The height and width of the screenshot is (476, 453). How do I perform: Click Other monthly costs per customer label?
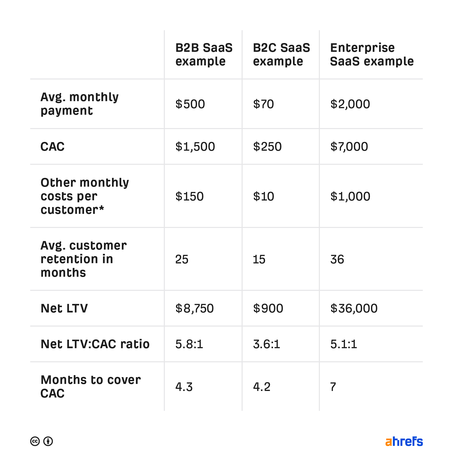coord(85,196)
